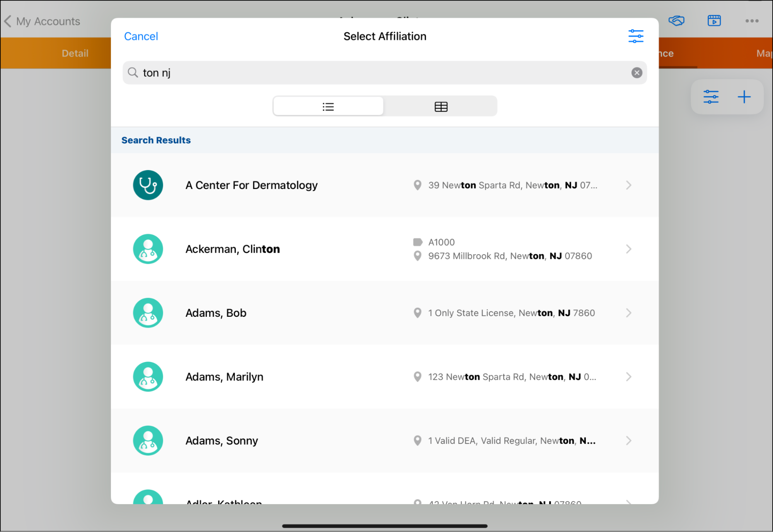Viewport: 773px width, 532px height.
Task: Click the background filter sliders icon
Action: coord(711,97)
